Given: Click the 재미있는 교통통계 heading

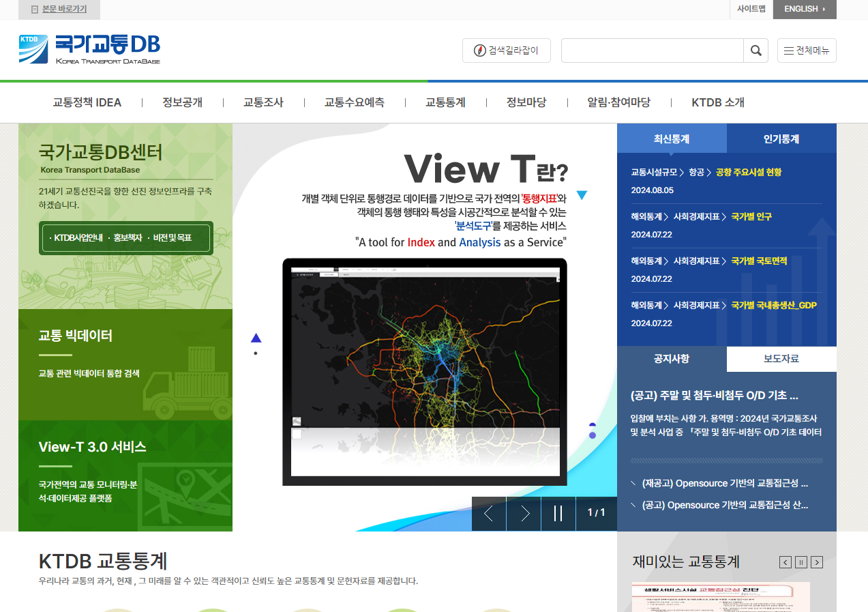Looking at the screenshot, I should [x=686, y=562].
